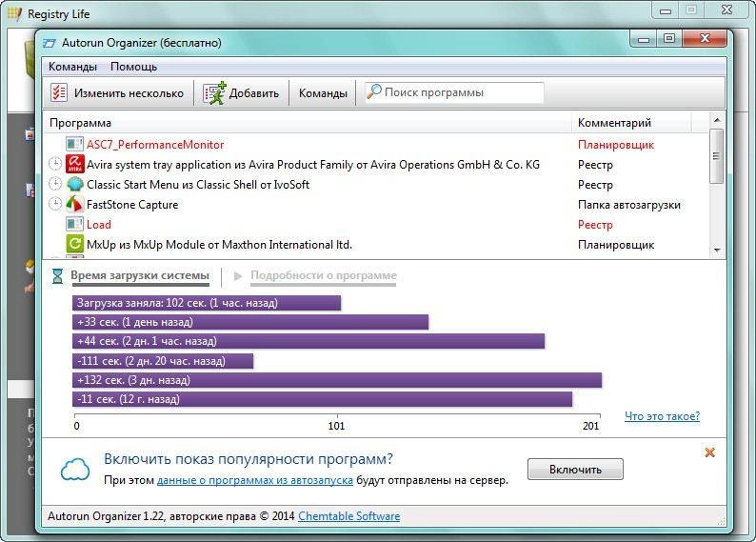Click Папка автозагрузки comment cell
The width and height of the screenshot is (756, 542).
pyautogui.click(x=629, y=205)
